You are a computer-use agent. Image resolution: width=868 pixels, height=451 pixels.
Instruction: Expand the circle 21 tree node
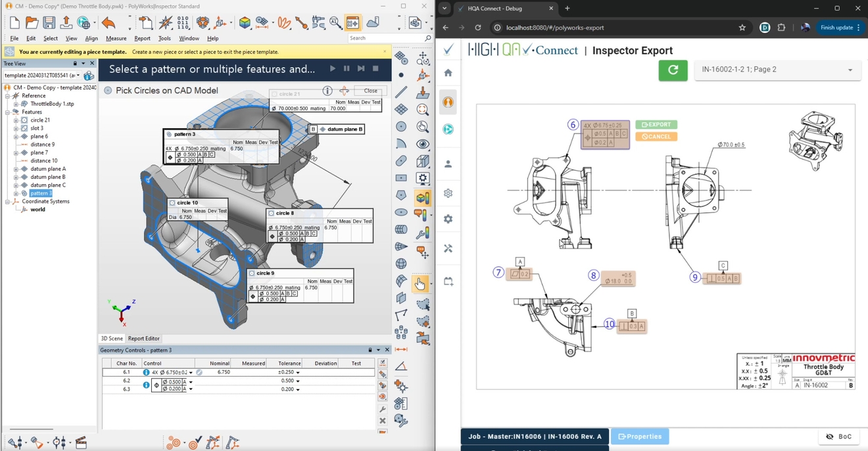16,120
